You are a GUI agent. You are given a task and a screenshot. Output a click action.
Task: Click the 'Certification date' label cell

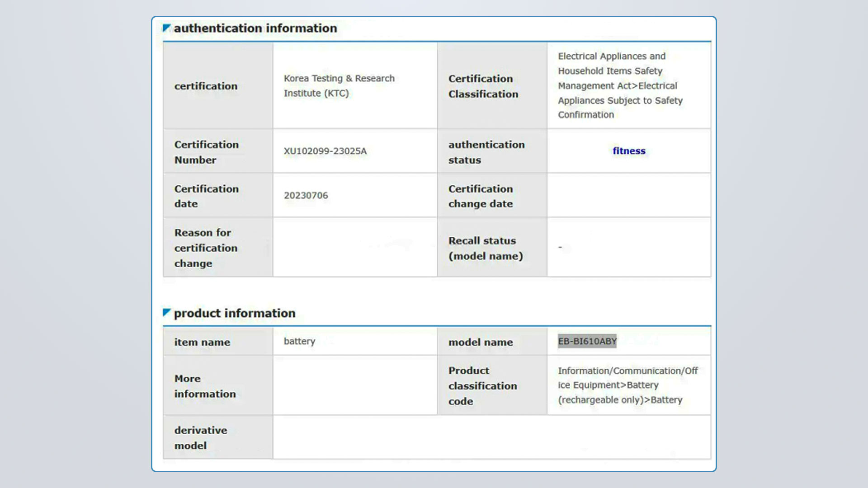[218, 196]
